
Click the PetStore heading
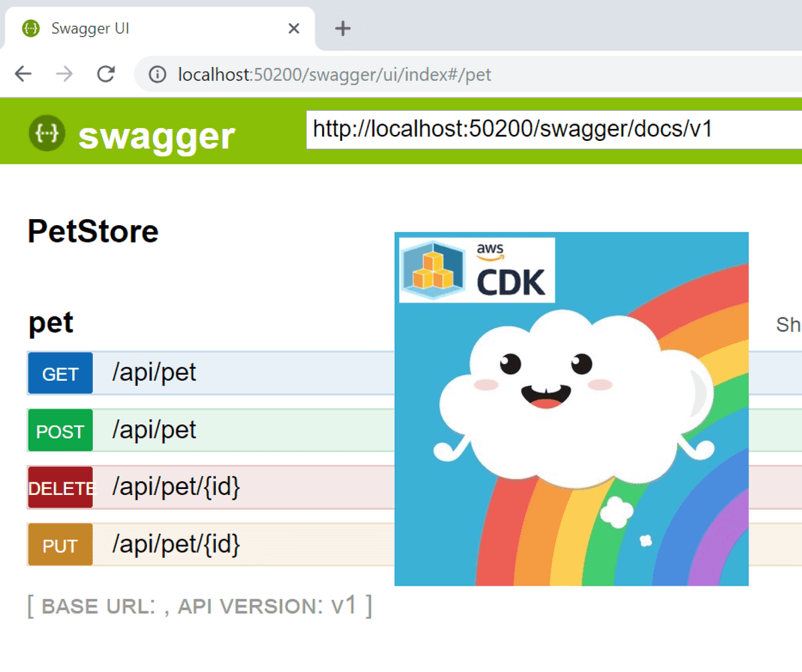click(x=93, y=232)
